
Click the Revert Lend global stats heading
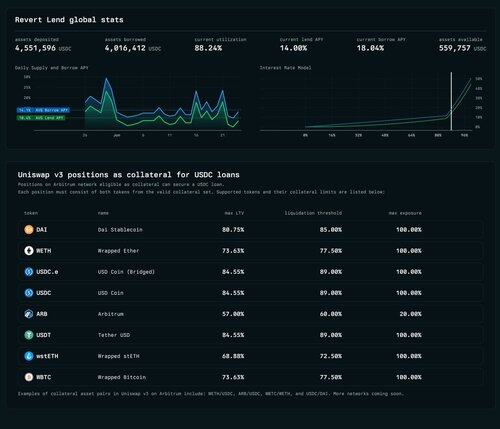[69, 20]
